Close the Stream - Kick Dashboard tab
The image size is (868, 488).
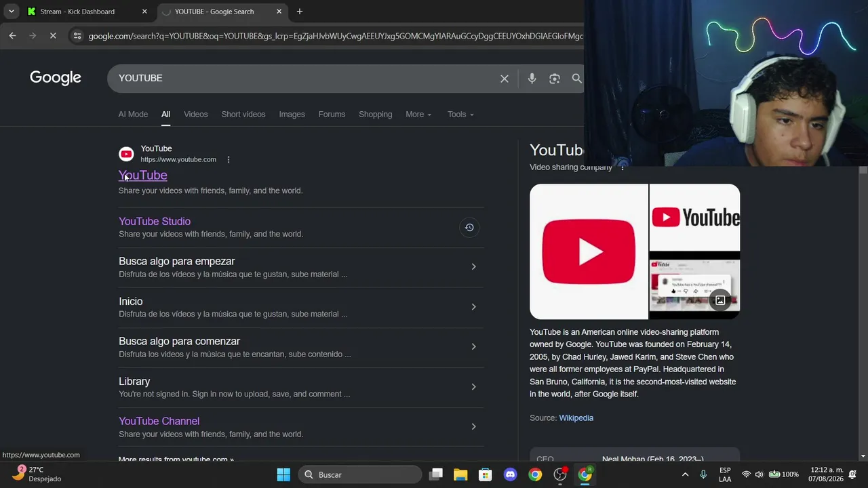pyautogui.click(x=144, y=12)
